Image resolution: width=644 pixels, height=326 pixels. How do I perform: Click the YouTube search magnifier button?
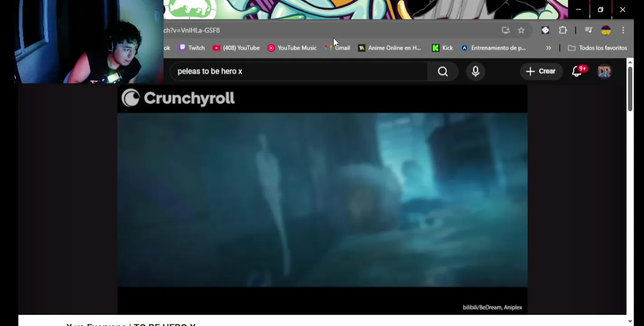click(x=442, y=71)
